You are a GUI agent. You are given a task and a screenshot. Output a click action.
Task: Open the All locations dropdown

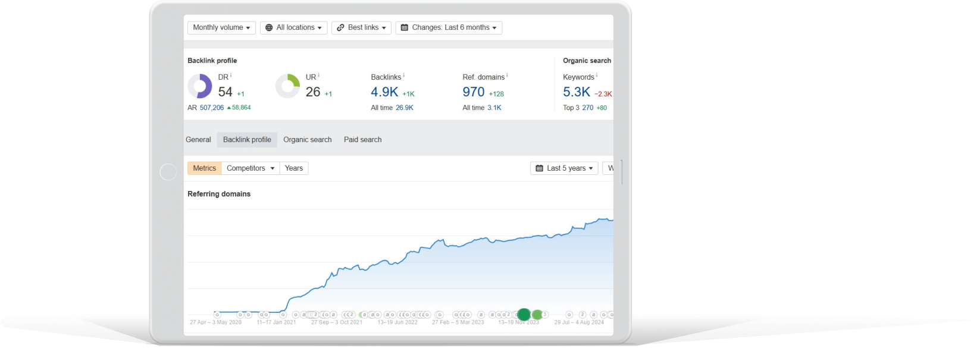pyautogui.click(x=293, y=28)
